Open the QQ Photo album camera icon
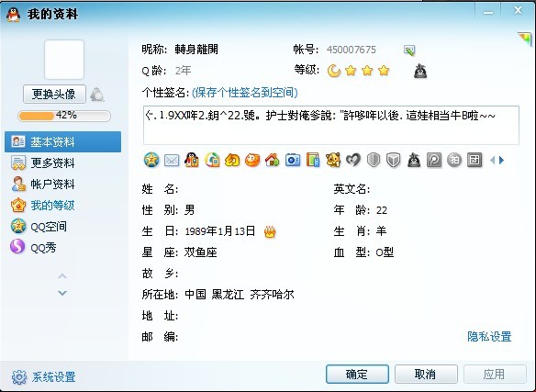The width and height of the screenshot is (536, 392). tap(293, 160)
